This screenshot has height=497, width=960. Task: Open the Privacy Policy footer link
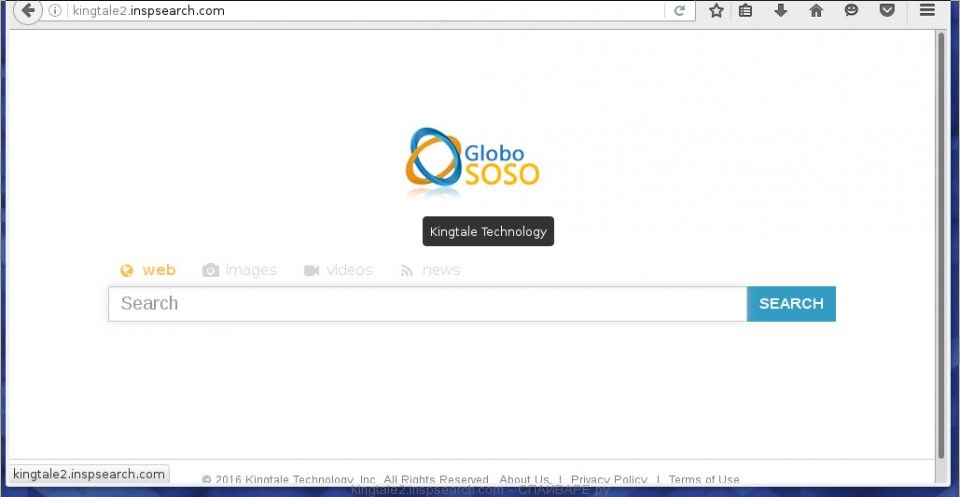click(x=608, y=480)
